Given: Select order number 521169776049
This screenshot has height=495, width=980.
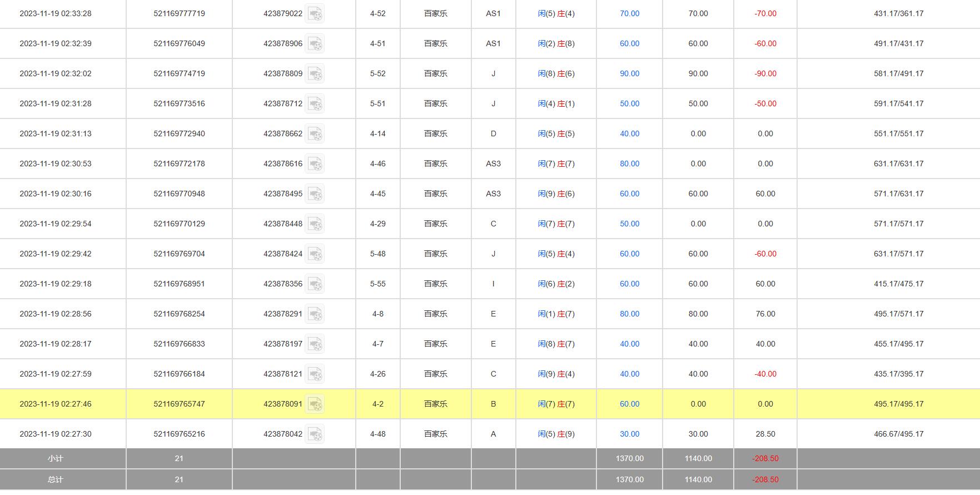Looking at the screenshot, I should (x=179, y=43).
